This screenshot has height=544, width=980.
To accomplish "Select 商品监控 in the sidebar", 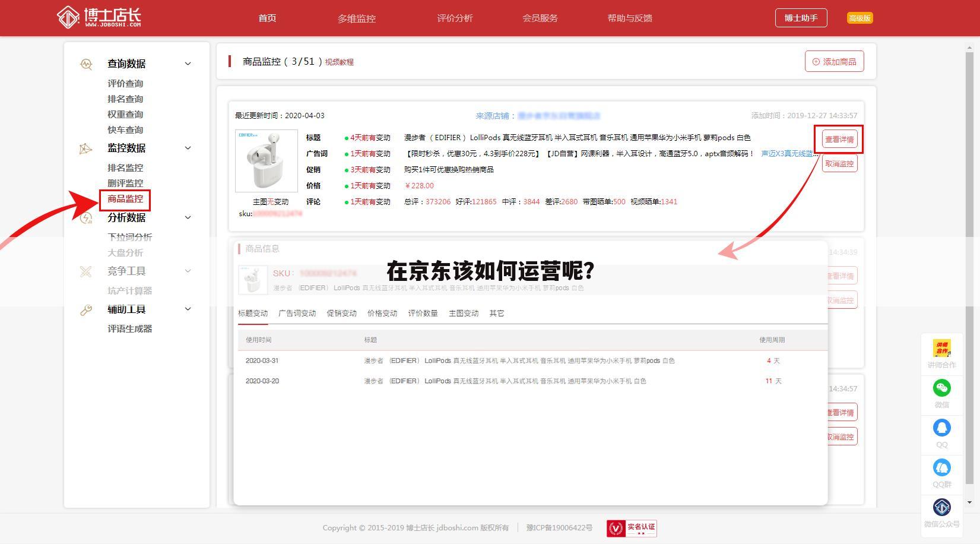I will click(125, 199).
